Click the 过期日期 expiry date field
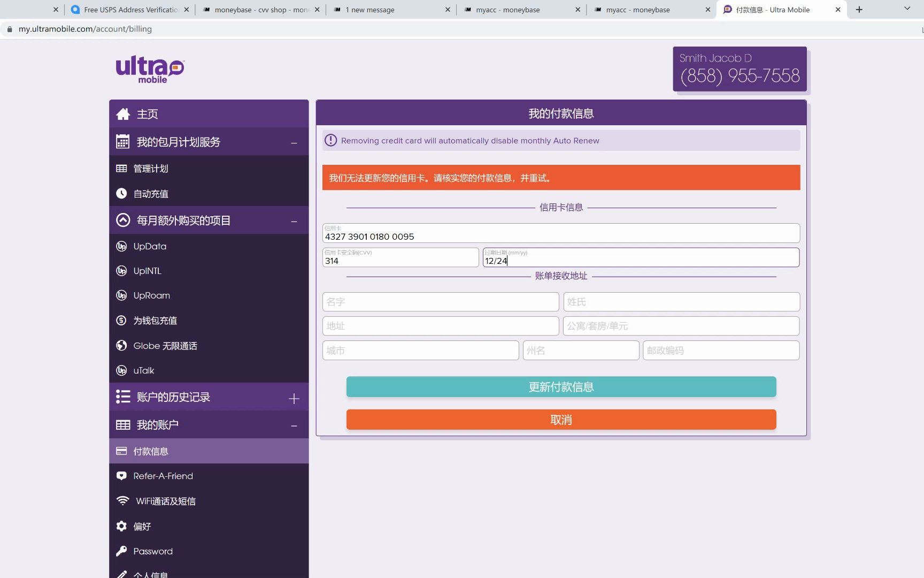 point(641,257)
